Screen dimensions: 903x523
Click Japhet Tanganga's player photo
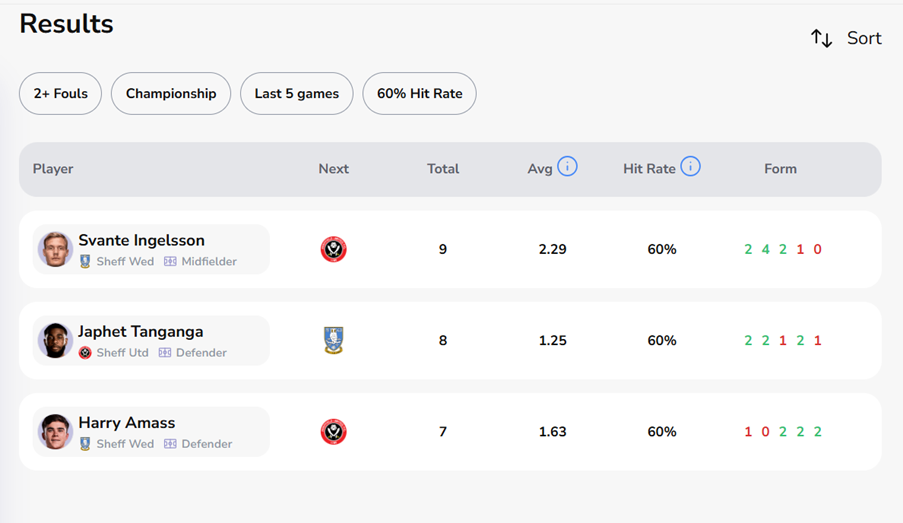[x=55, y=341]
